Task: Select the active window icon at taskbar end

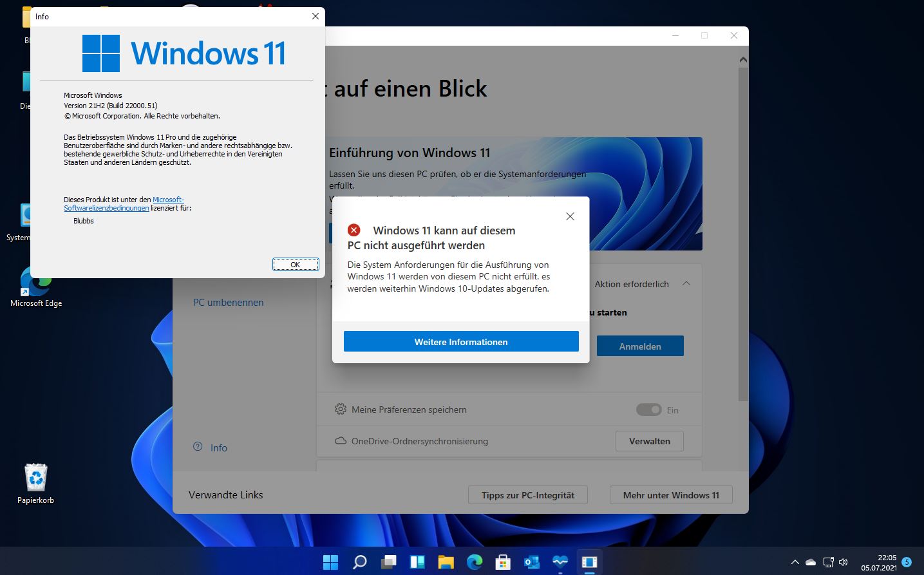Action: pyautogui.click(x=589, y=561)
